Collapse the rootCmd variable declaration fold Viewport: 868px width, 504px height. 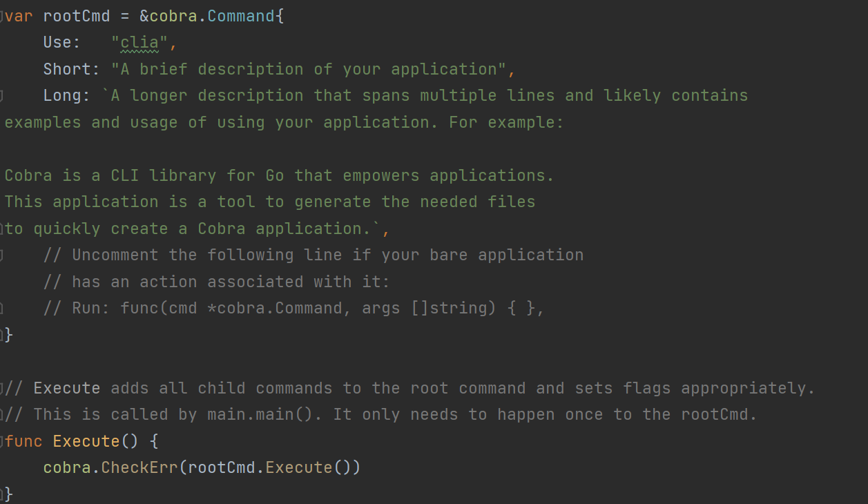[x=2, y=16]
